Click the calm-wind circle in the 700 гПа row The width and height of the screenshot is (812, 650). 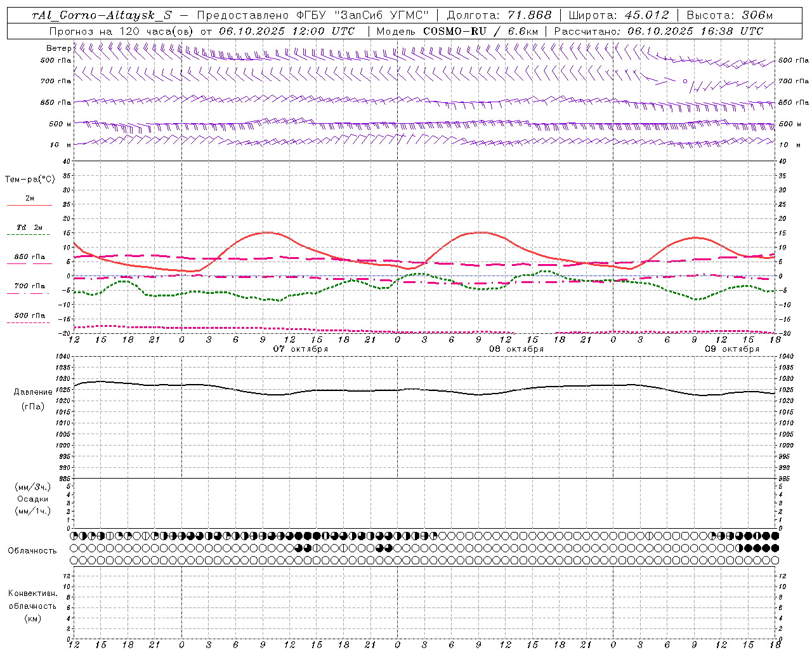click(685, 81)
